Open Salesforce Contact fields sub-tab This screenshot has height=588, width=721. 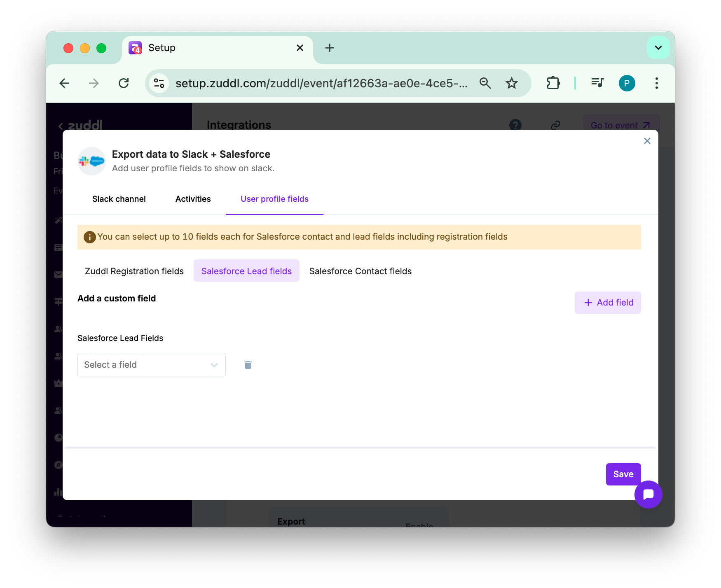360,271
